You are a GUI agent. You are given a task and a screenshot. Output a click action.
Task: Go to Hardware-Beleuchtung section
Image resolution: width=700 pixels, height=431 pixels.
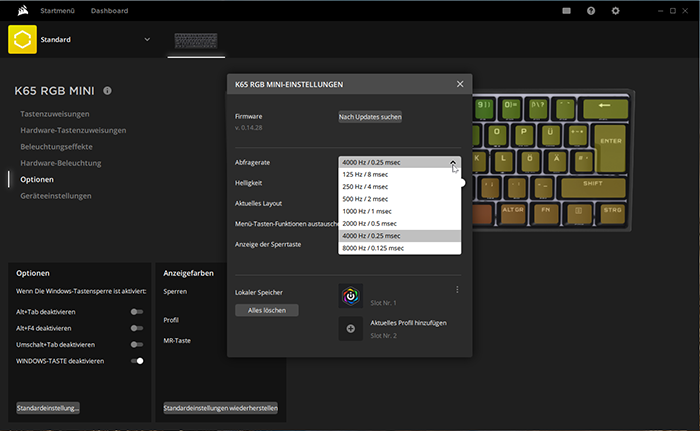click(x=61, y=163)
